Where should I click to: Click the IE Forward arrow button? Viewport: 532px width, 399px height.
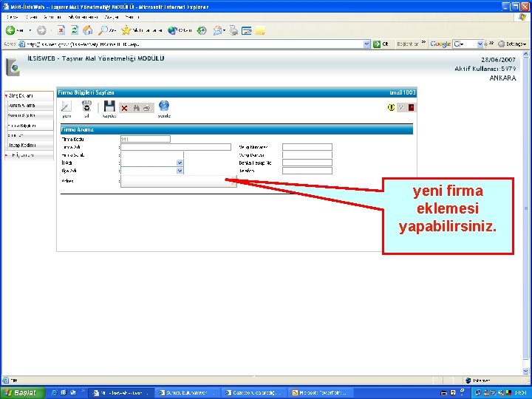[x=41, y=30]
